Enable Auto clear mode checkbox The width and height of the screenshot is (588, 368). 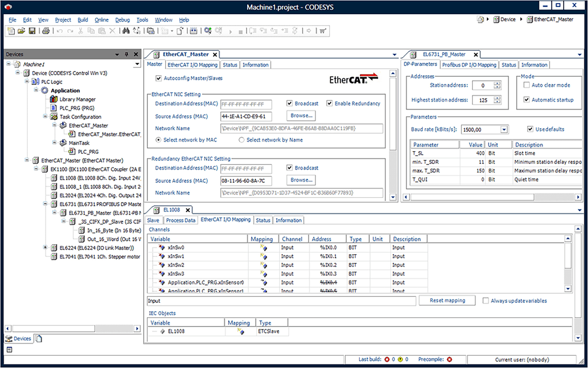coord(527,85)
